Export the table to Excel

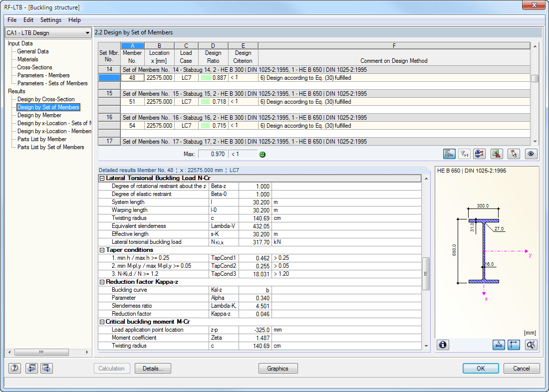[497, 154]
